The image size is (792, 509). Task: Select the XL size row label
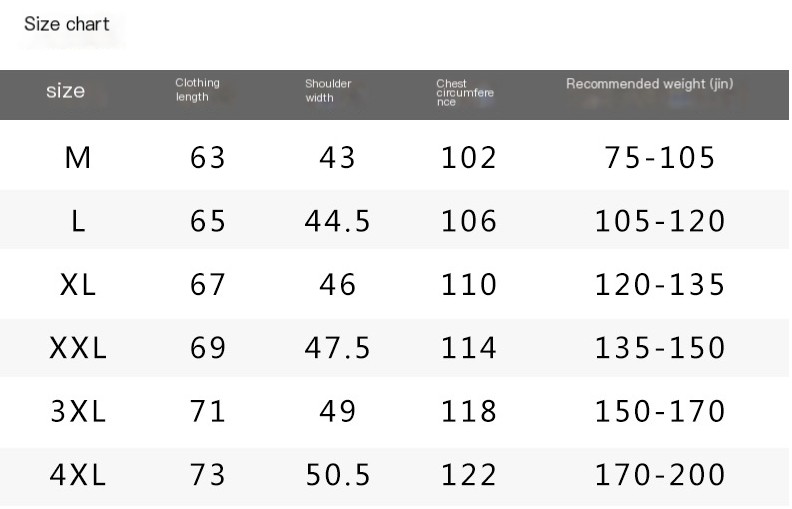tap(78, 284)
